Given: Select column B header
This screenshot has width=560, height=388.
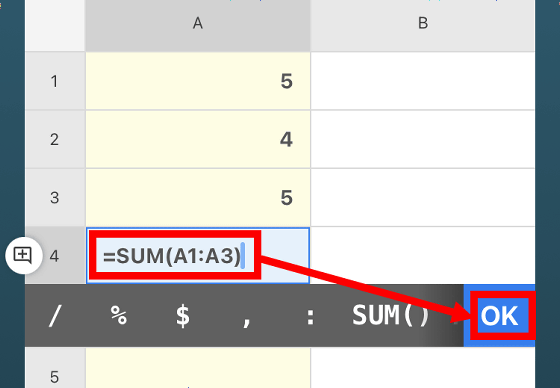Looking at the screenshot, I should (x=423, y=25).
